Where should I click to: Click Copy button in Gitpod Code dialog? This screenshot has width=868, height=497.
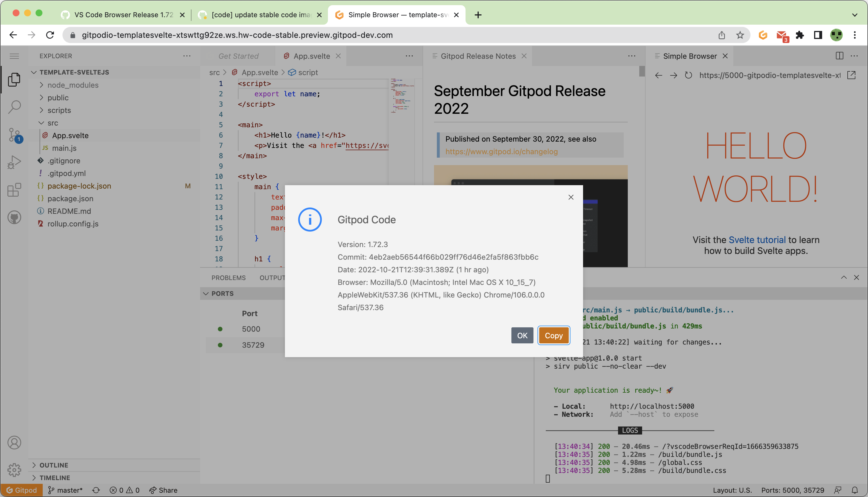(553, 336)
